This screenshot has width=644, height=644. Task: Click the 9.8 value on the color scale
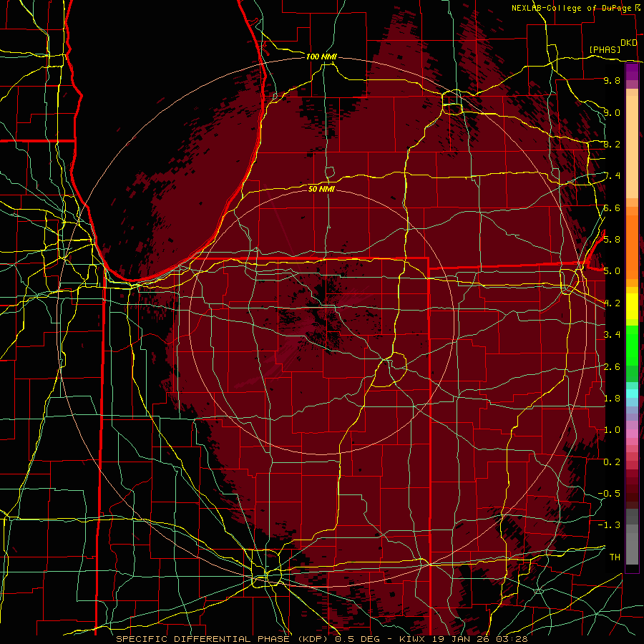coord(612,80)
